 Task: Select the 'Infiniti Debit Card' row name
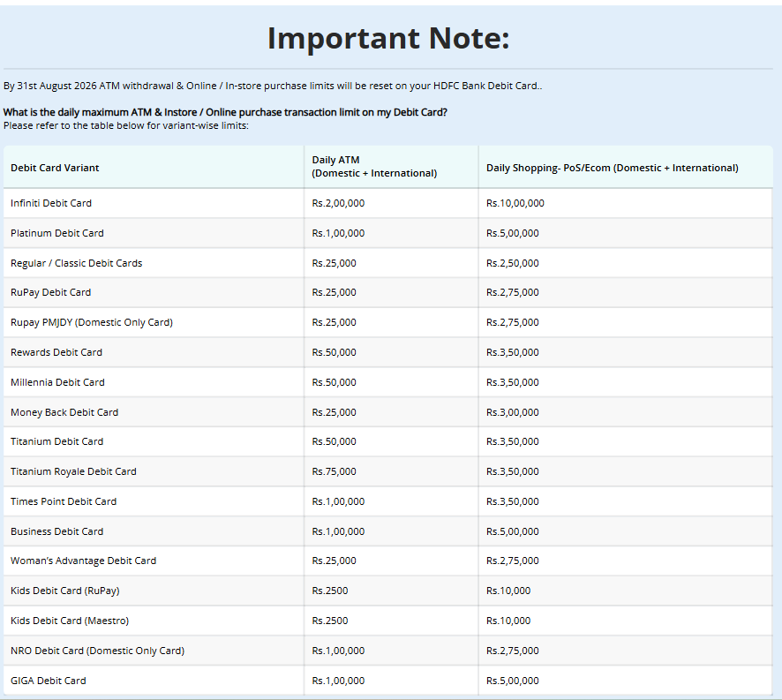(x=51, y=203)
